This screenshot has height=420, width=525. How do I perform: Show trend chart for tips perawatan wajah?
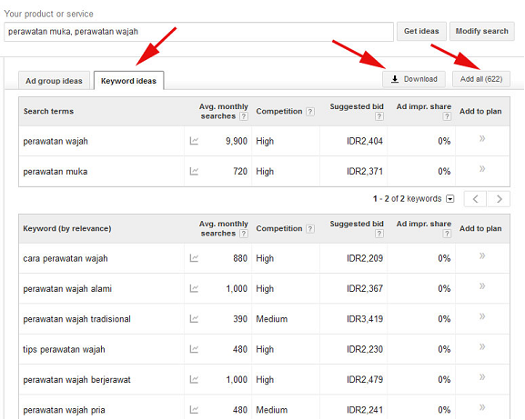click(x=194, y=349)
